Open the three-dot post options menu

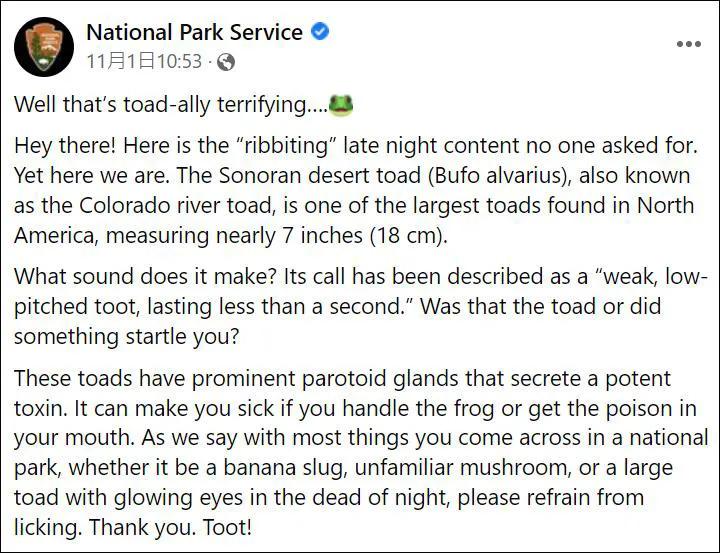[689, 44]
